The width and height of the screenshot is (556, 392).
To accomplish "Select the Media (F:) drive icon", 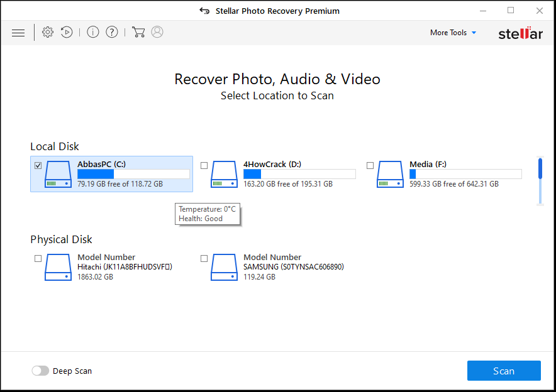I will click(x=390, y=174).
